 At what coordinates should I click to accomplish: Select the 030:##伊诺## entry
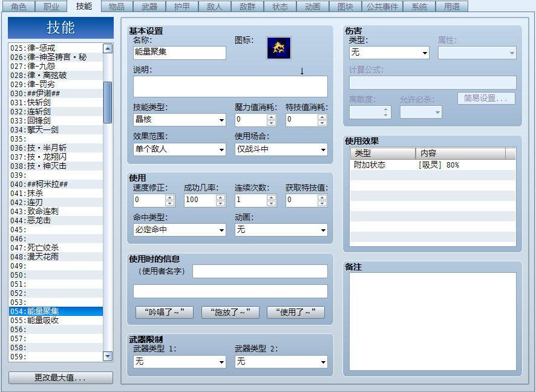(56, 93)
